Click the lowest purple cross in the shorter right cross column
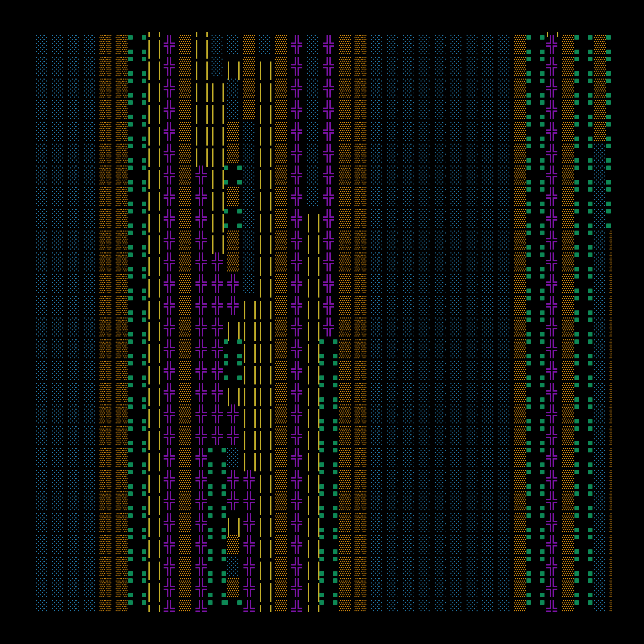This screenshot has height=644, width=644. click(328, 327)
